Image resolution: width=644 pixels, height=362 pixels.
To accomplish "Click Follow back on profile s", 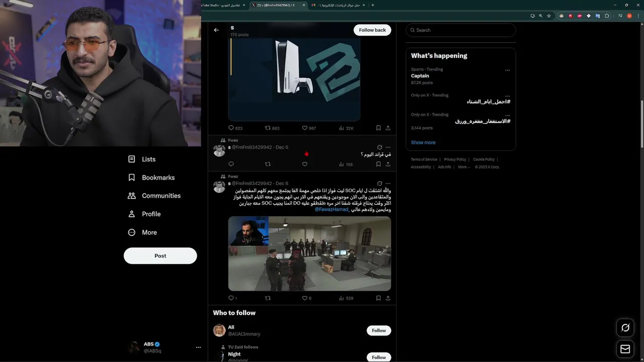I will click(372, 30).
